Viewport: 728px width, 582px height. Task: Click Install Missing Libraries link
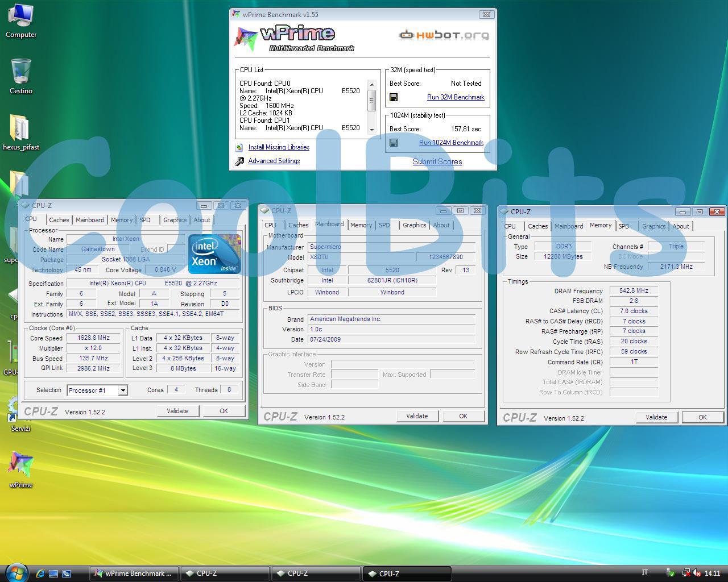(x=279, y=147)
